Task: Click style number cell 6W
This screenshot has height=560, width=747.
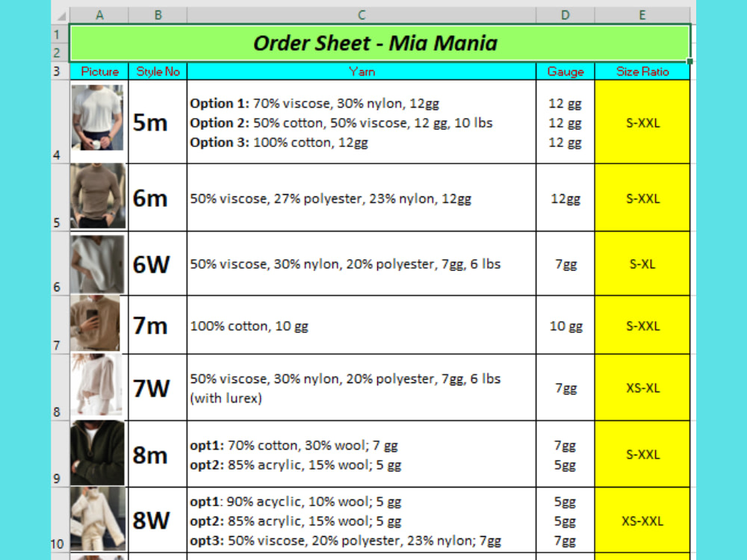Action: [158, 264]
